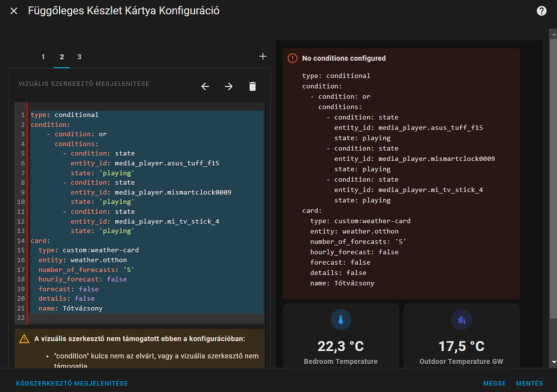Select the currently active tab 2

point(61,56)
